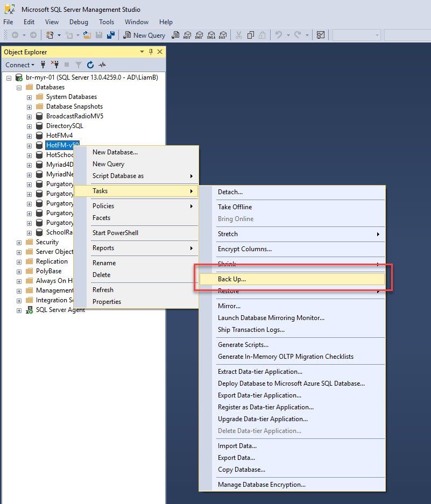The height and width of the screenshot is (504, 431).
Task: Choose Generate Scripts...
Action: [x=292, y=345]
